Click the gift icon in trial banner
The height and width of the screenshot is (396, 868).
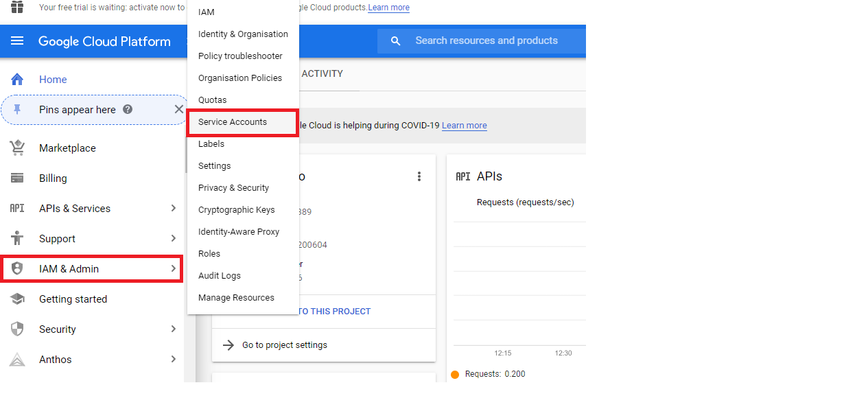(17, 7)
